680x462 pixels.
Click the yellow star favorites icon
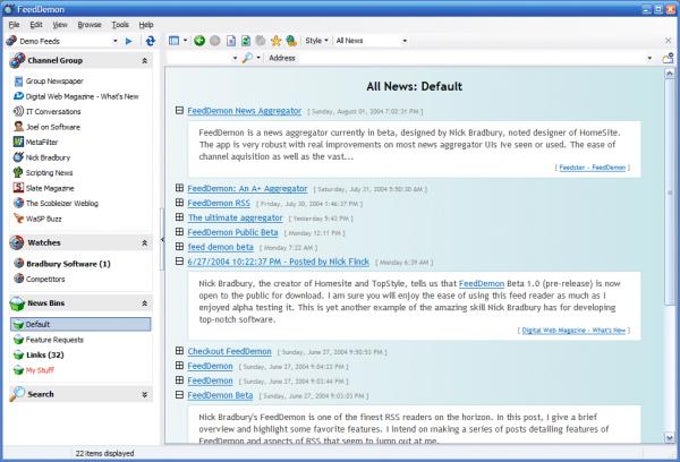coord(276,41)
